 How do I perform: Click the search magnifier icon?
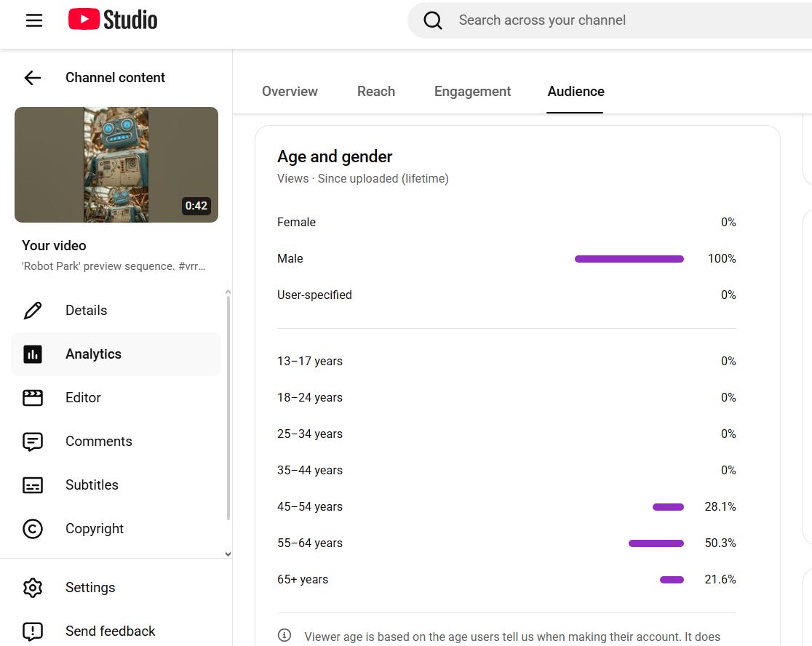pos(433,20)
